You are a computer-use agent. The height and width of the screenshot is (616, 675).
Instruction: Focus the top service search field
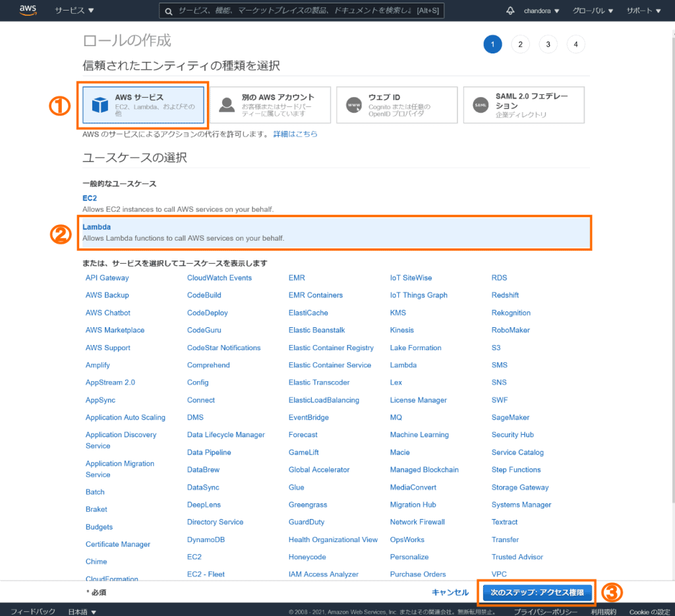tap(301, 11)
